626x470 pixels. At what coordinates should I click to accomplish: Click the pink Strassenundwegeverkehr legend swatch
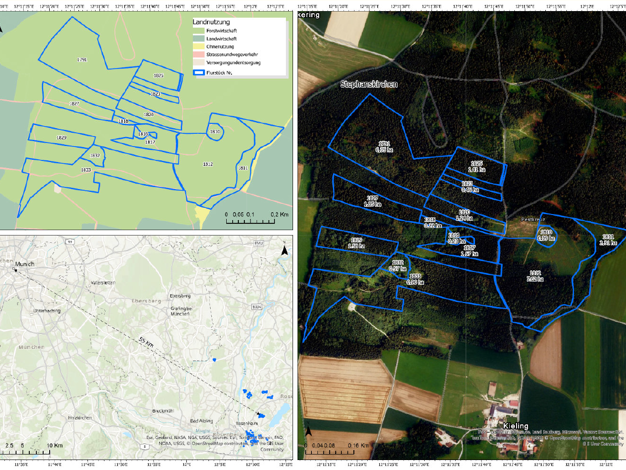(x=198, y=55)
